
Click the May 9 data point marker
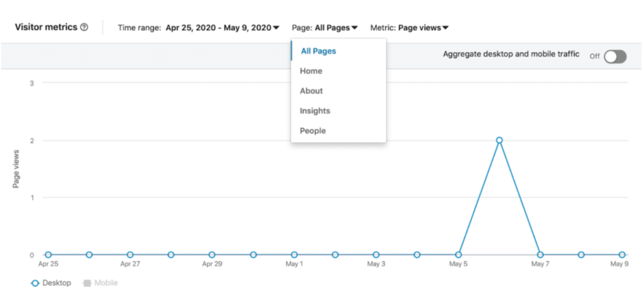(622, 255)
